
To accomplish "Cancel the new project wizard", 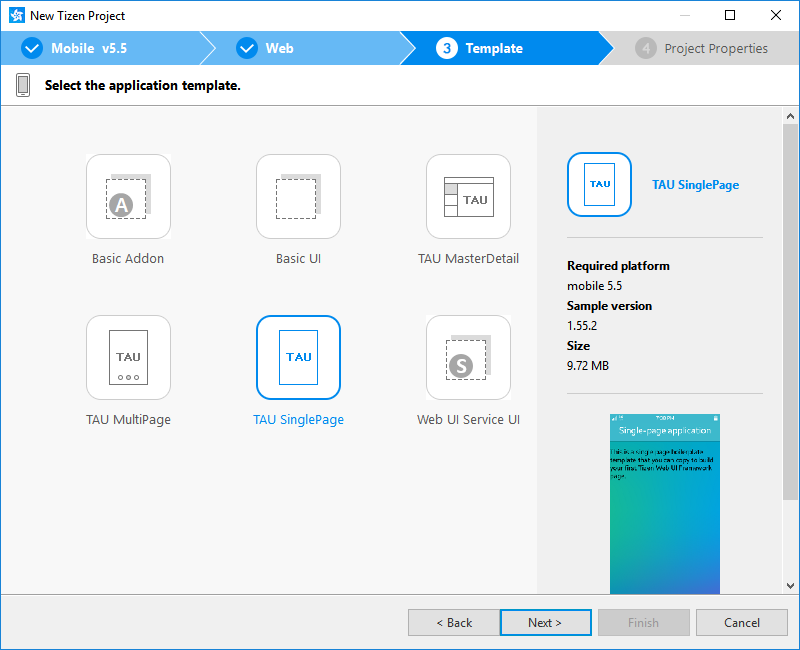I will pos(741,622).
